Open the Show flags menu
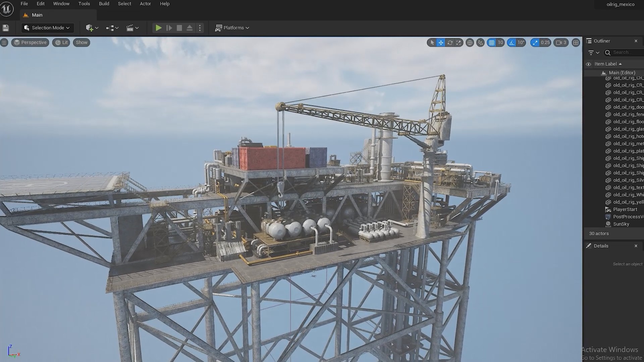This screenshot has height=362, width=644. pos(82,43)
